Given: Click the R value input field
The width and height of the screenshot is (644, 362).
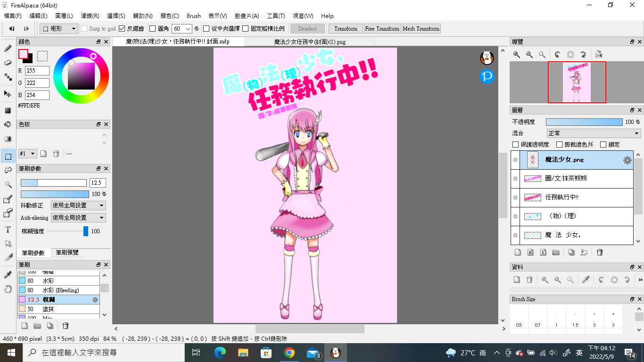Looking at the screenshot, I should click(x=37, y=71).
